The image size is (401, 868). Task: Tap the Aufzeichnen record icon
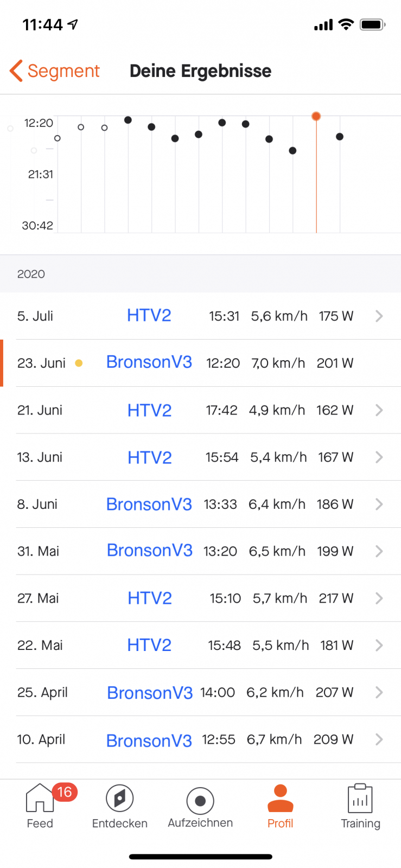pyautogui.click(x=200, y=801)
